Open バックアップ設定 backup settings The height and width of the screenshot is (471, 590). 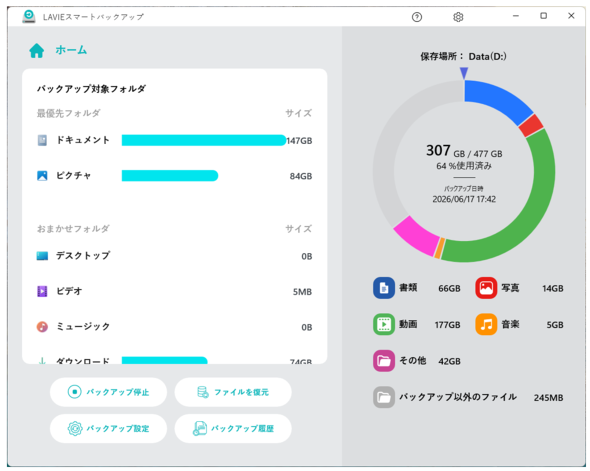coord(108,428)
